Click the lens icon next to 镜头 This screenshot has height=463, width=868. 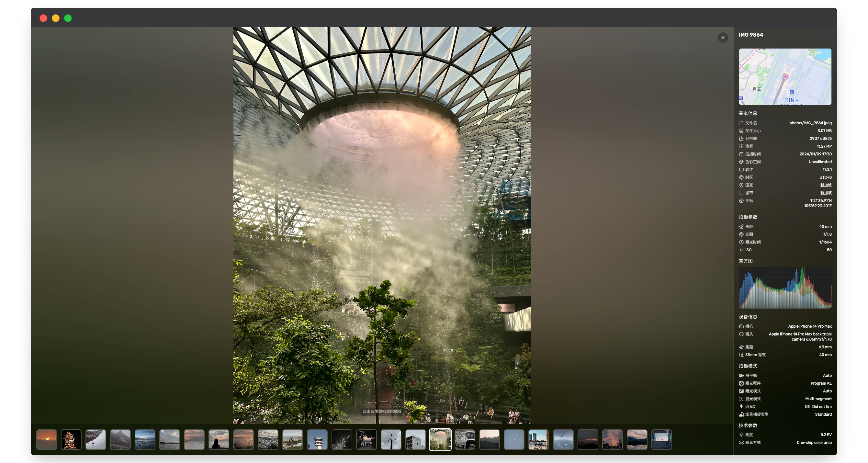741,334
